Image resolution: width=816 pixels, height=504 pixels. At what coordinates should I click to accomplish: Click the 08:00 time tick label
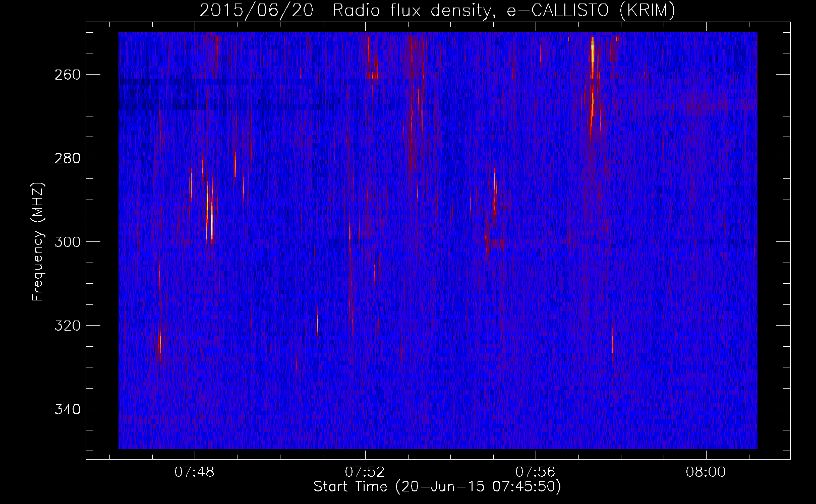tap(706, 472)
